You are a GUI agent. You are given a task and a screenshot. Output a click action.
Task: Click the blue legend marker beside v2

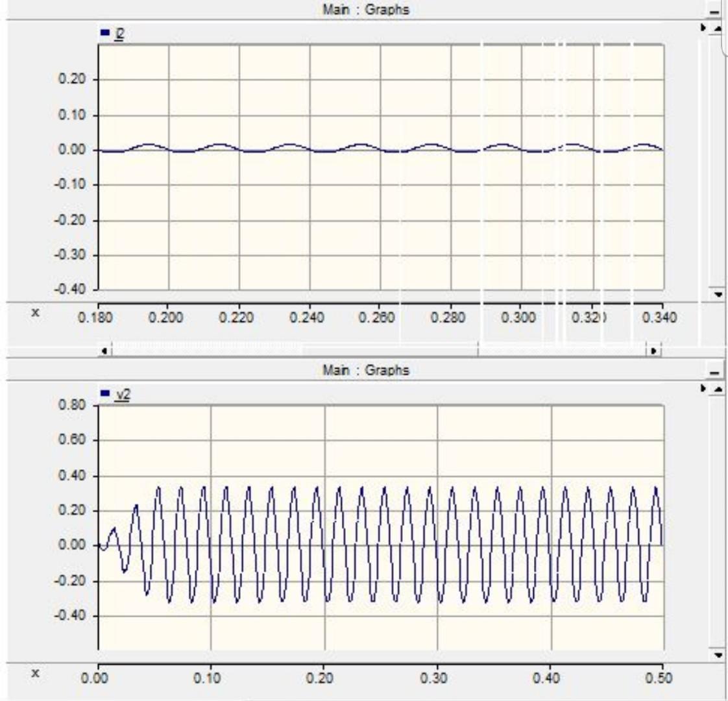click(104, 392)
